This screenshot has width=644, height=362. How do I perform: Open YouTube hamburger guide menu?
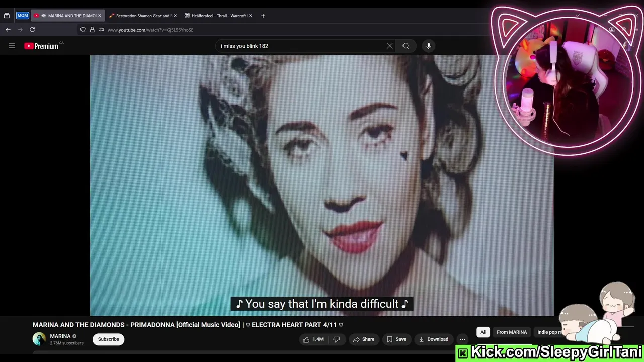(12, 46)
